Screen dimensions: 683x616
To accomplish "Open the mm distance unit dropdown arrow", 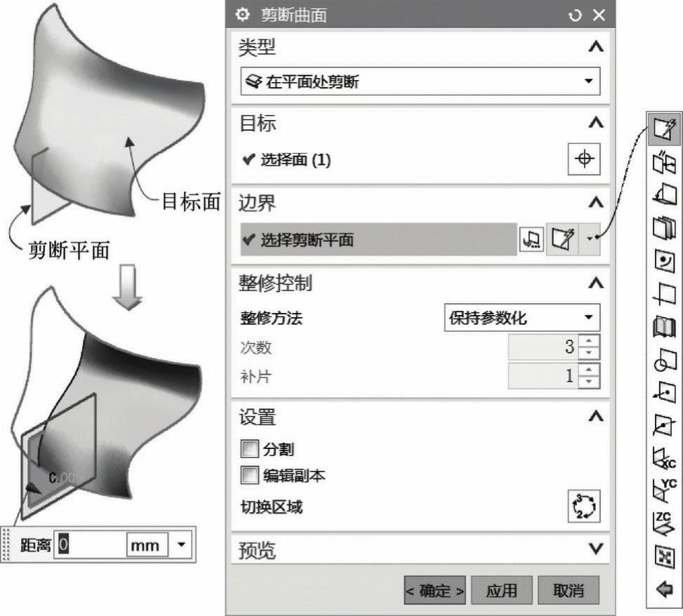I will [x=182, y=544].
